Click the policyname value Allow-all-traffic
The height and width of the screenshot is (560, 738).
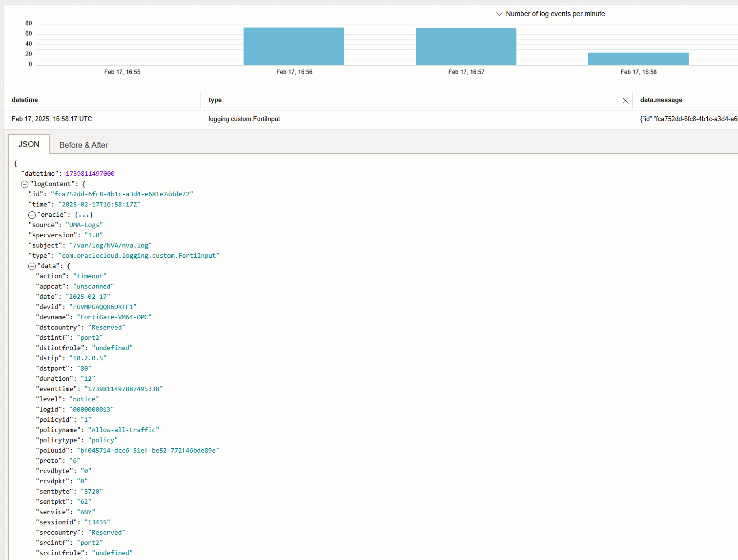[123, 430]
